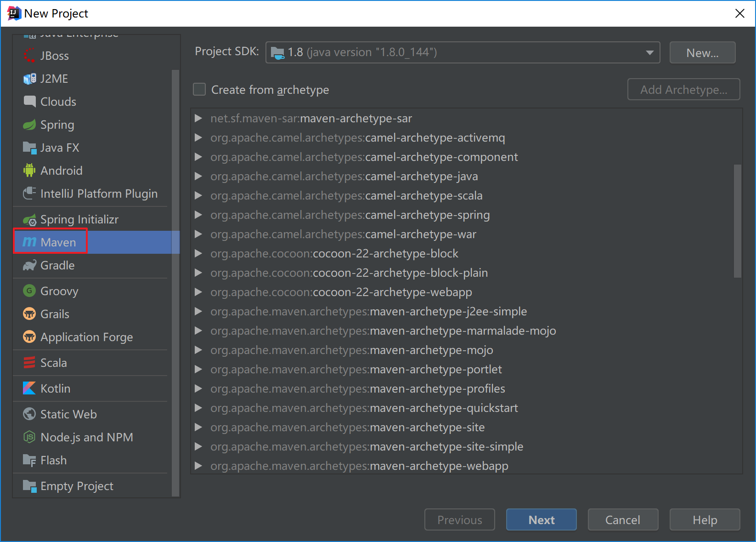Select maven-archetype-profiles row text

pos(358,388)
